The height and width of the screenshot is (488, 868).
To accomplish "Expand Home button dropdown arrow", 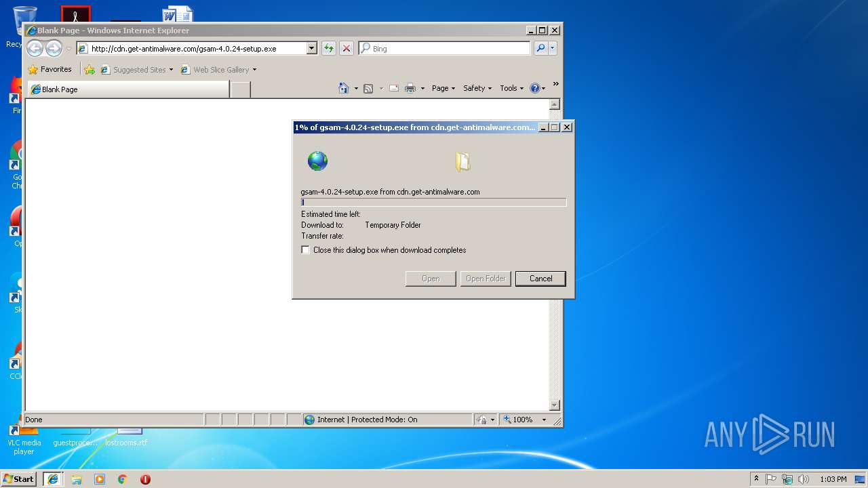I will click(x=356, y=89).
